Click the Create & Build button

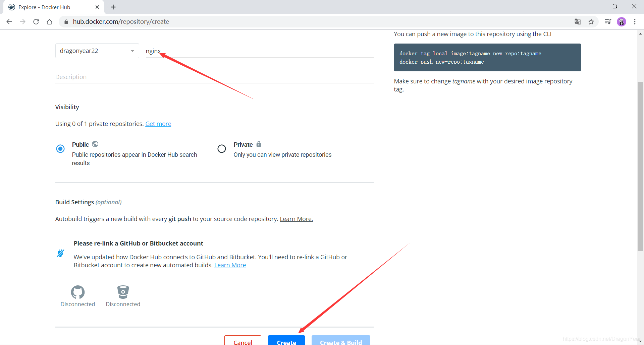click(x=341, y=340)
